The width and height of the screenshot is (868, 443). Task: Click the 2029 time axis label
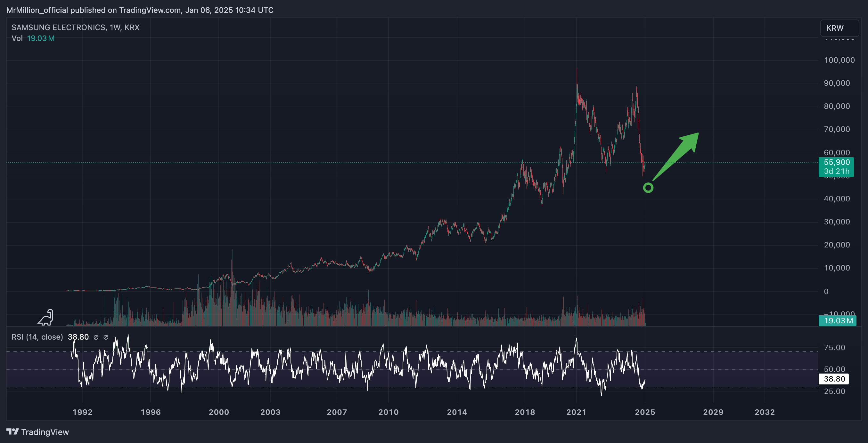coord(713,412)
